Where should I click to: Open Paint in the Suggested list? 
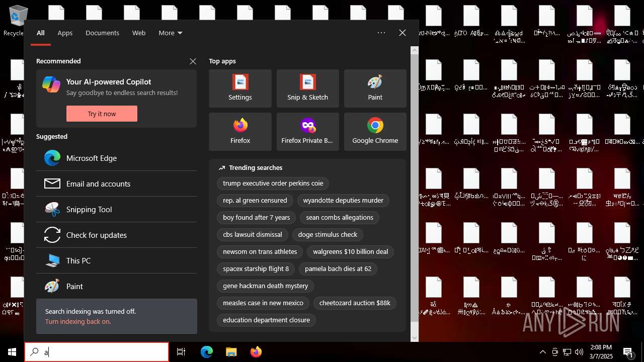click(x=116, y=286)
